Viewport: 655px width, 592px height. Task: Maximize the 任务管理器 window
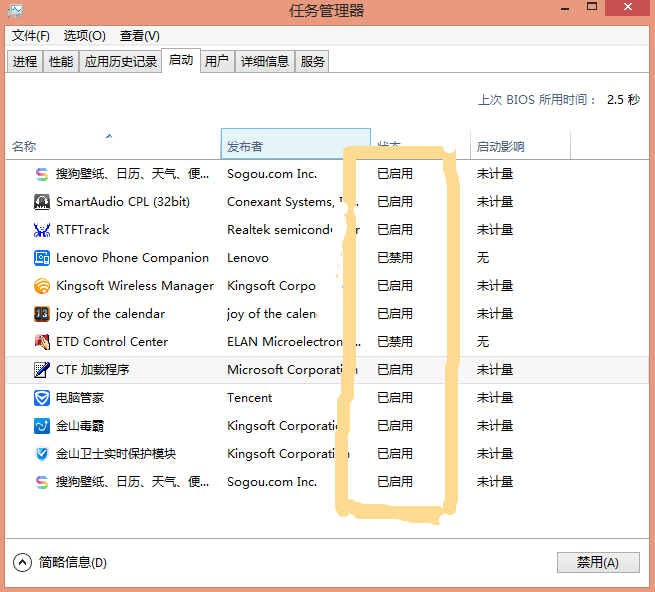592,7
